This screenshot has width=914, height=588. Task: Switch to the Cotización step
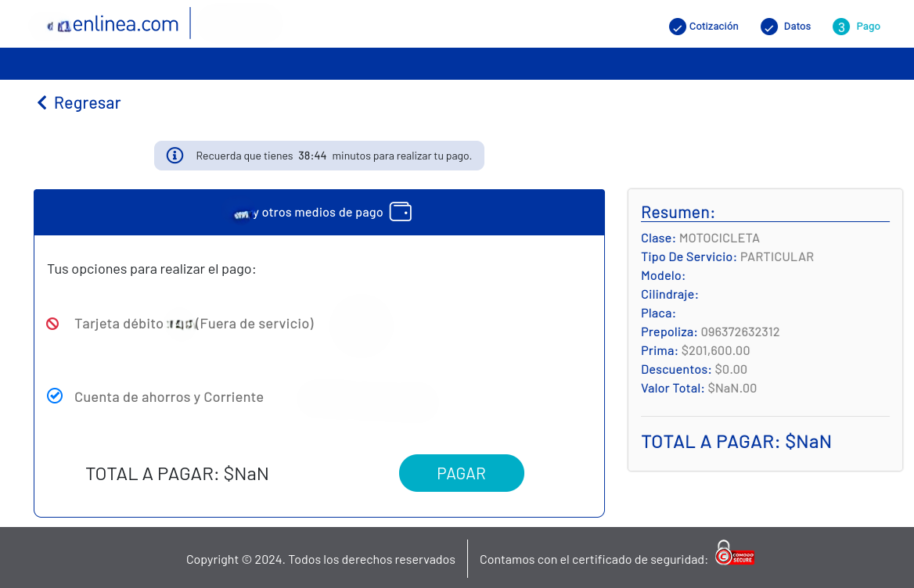pos(712,26)
